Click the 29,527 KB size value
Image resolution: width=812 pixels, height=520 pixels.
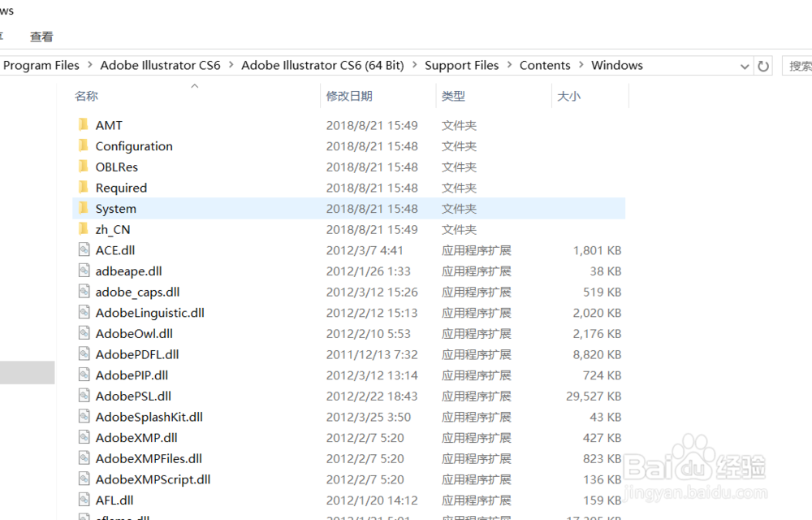594,396
